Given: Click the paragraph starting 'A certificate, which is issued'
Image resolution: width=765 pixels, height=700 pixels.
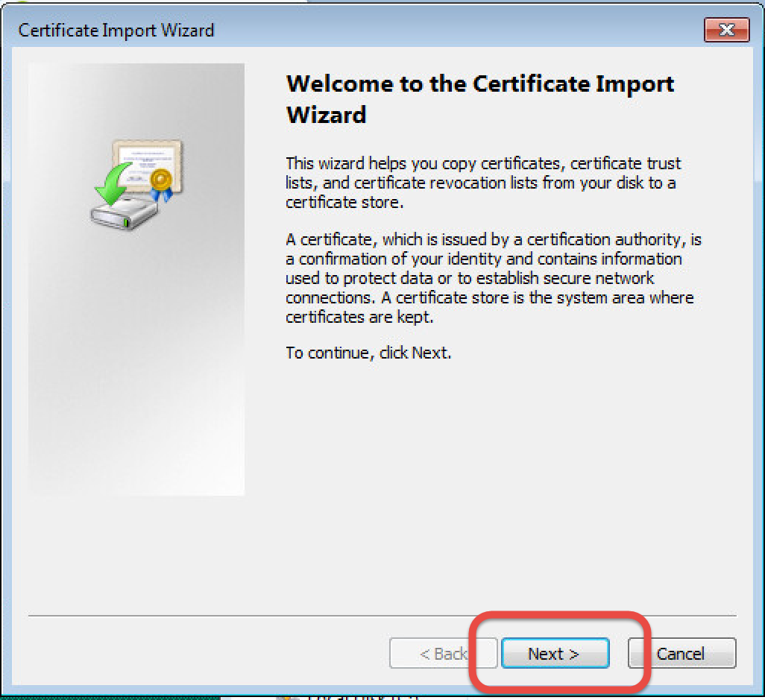Looking at the screenshot, I should tap(492, 278).
